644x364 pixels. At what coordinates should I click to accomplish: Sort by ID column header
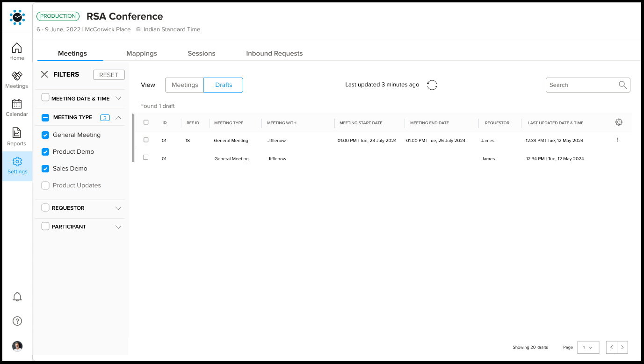tap(165, 123)
